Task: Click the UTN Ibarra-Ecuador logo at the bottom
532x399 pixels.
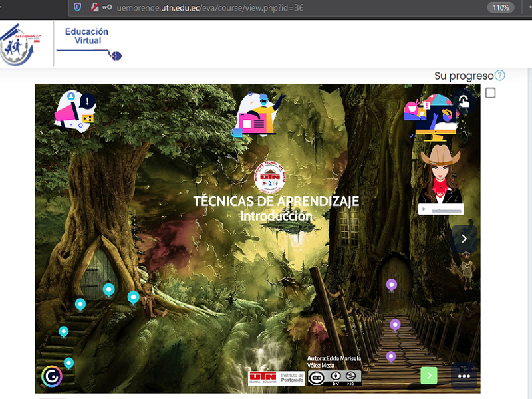Action: [263, 378]
